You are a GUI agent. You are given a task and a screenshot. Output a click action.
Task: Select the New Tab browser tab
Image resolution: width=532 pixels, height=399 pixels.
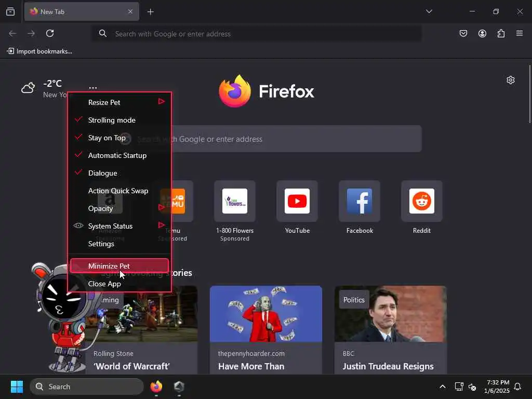82,11
